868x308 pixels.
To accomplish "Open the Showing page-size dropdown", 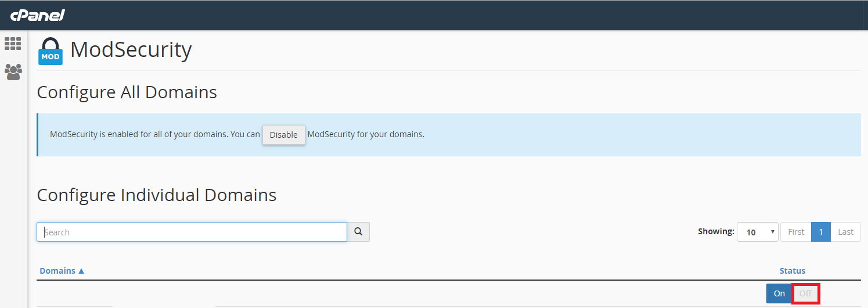I will click(758, 232).
